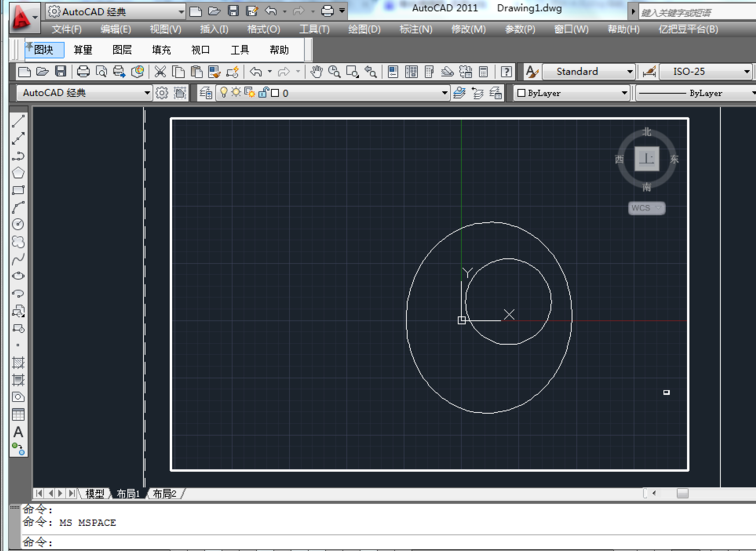Open the 视口 menu item
The width and height of the screenshot is (756, 551).
coord(200,50)
